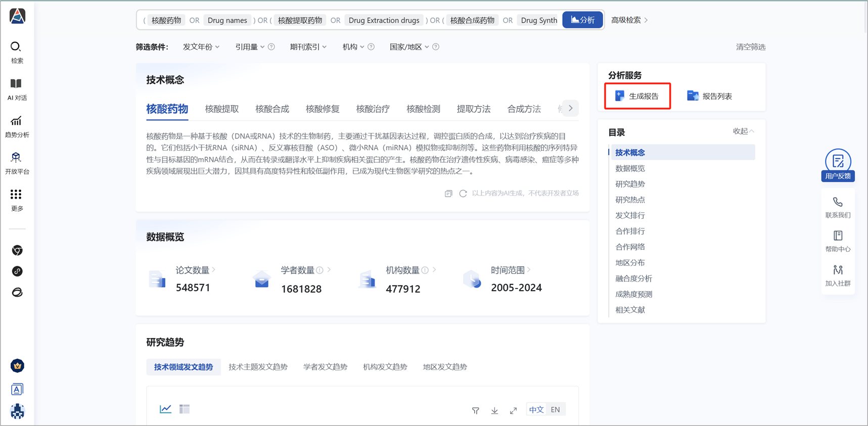Click the spiral ring icon in sidebar
Image resolution: width=868 pixels, height=426 pixels.
(17, 292)
